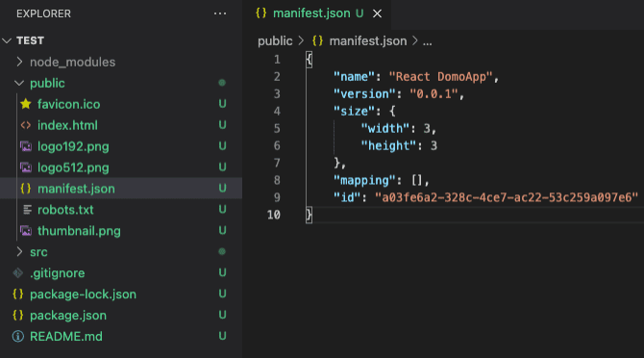
Task: Click the manifest.json breadcrumb segment
Action: [367, 41]
